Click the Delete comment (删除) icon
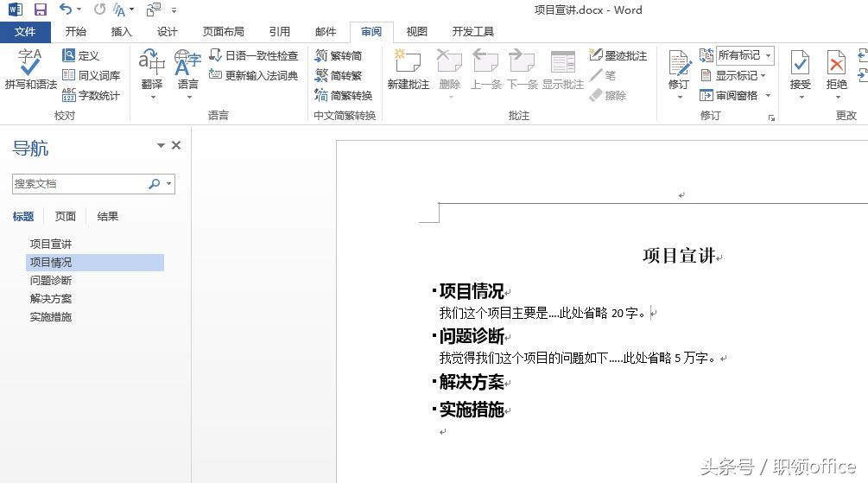 (x=449, y=62)
